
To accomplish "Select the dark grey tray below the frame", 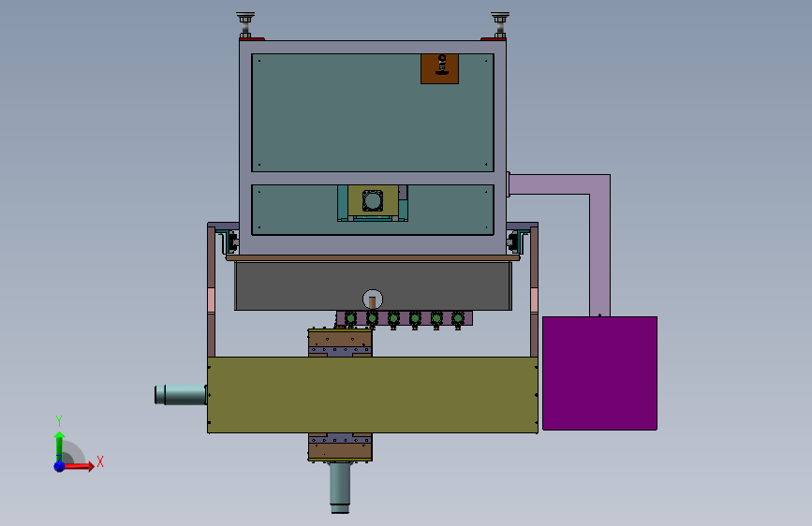I will click(373, 285).
